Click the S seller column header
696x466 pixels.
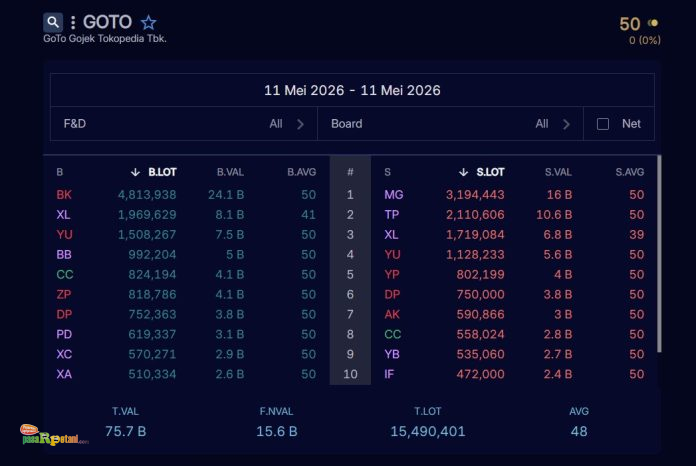tap(388, 172)
